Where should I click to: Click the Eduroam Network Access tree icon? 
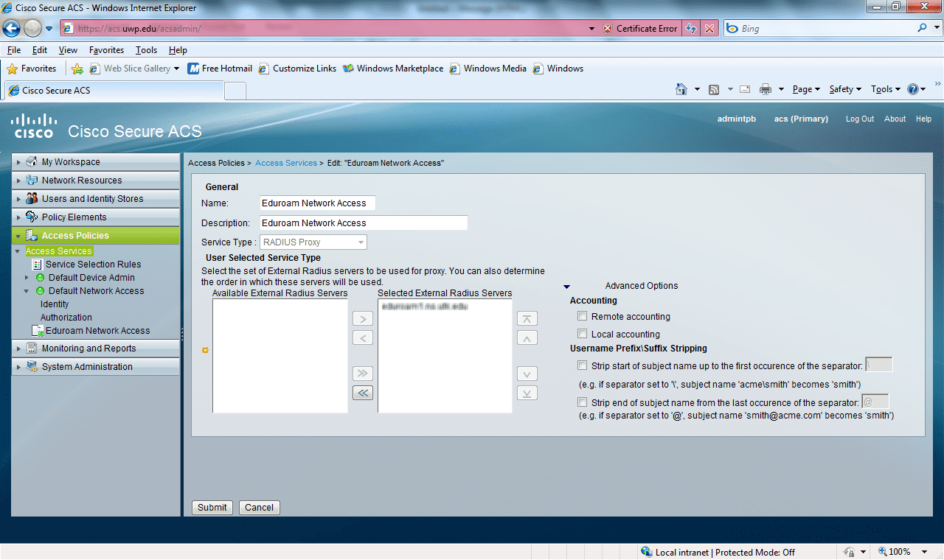point(38,332)
